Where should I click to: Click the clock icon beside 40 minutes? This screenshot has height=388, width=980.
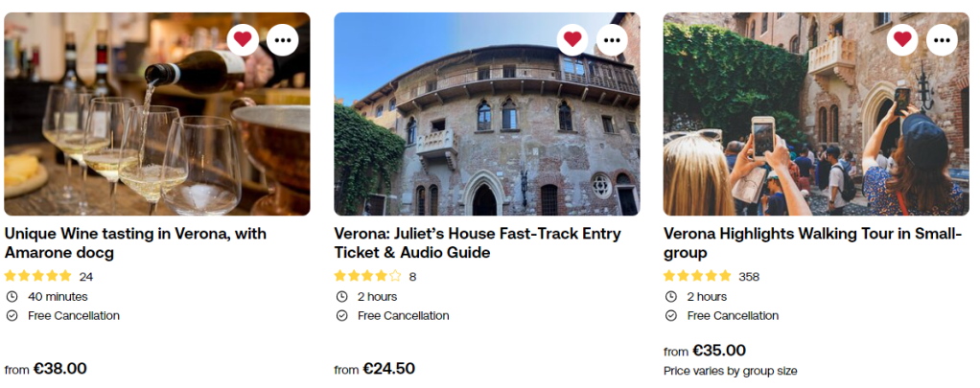click(x=12, y=297)
